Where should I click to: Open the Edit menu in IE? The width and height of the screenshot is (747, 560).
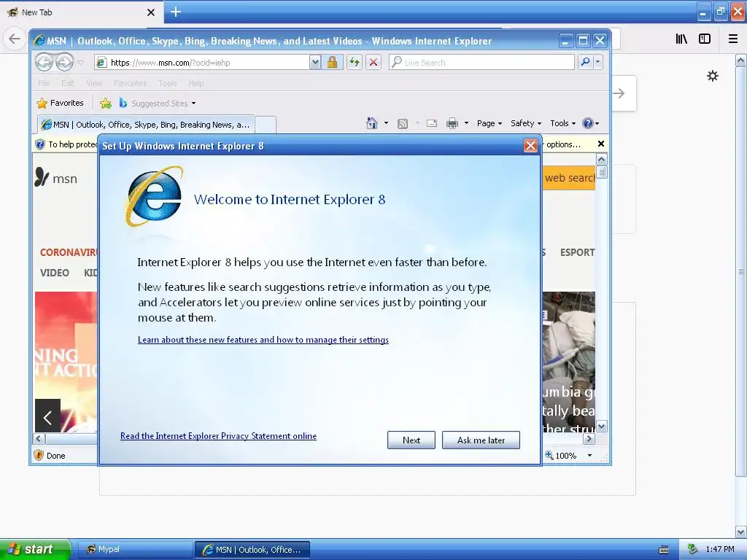(x=68, y=83)
